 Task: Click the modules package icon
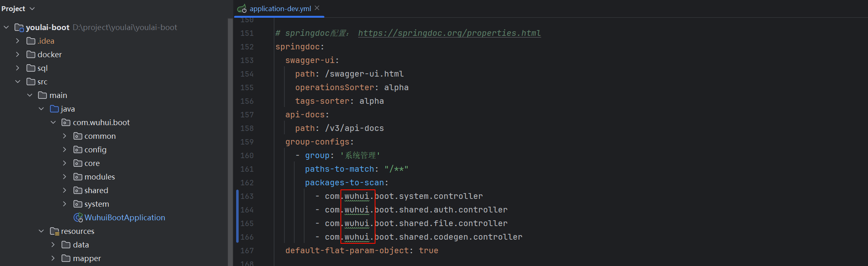pyautogui.click(x=77, y=177)
